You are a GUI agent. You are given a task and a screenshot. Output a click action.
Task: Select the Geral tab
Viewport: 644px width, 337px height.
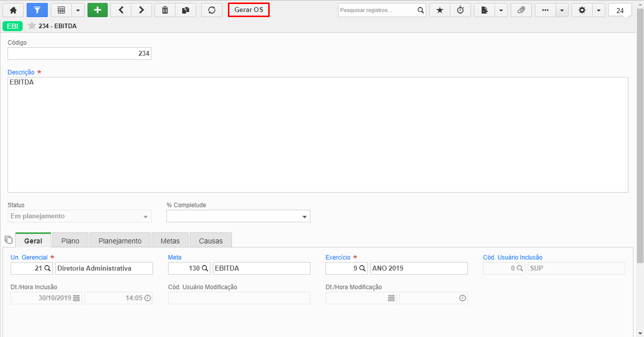point(33,240)
